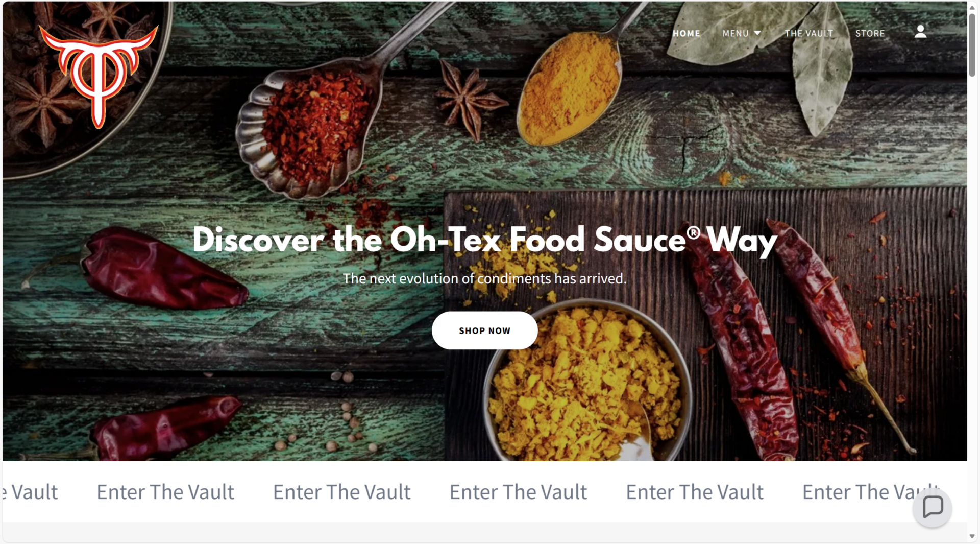Open the user account icon
The height and width of the screenshot is (544, 980).
tap(920, 32)
